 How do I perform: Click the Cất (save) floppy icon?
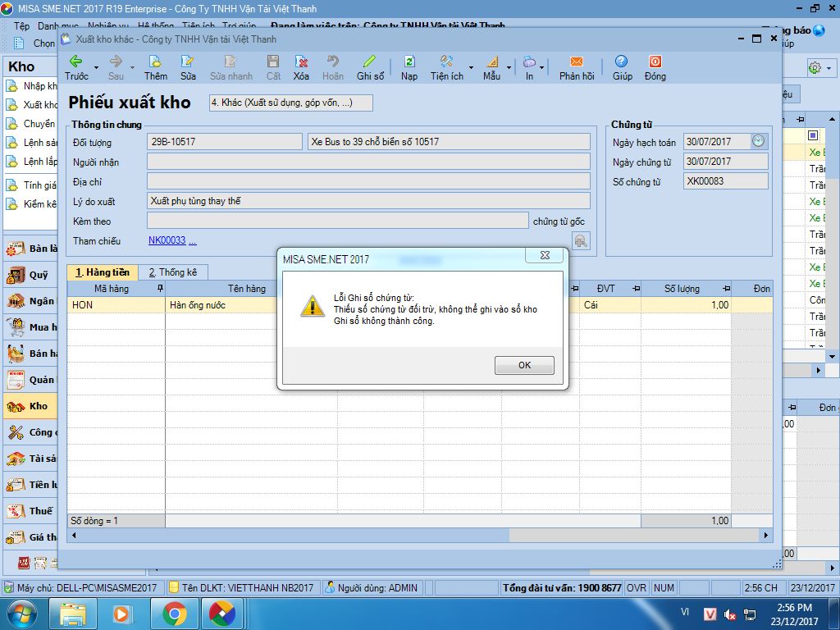(x=273, y=61)
